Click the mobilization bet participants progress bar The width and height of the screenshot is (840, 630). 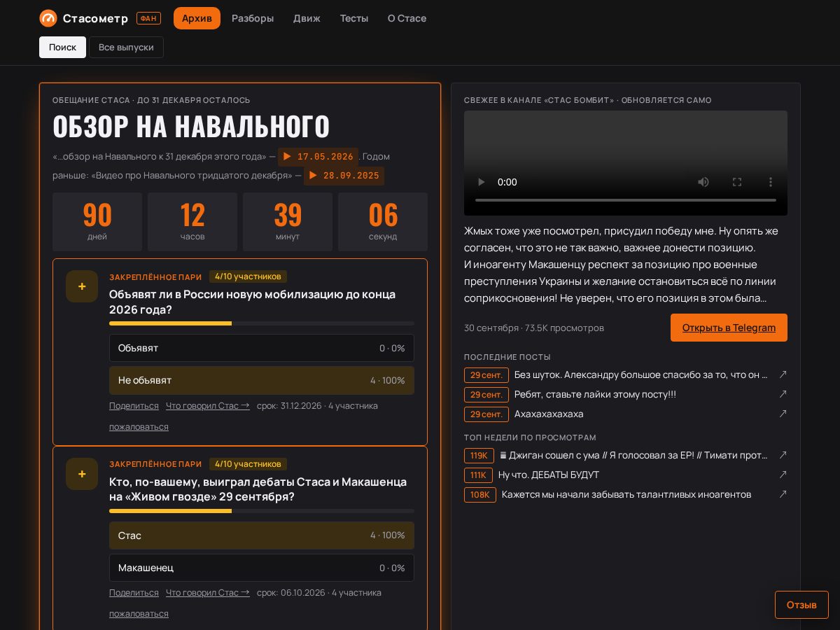[262, 323]
